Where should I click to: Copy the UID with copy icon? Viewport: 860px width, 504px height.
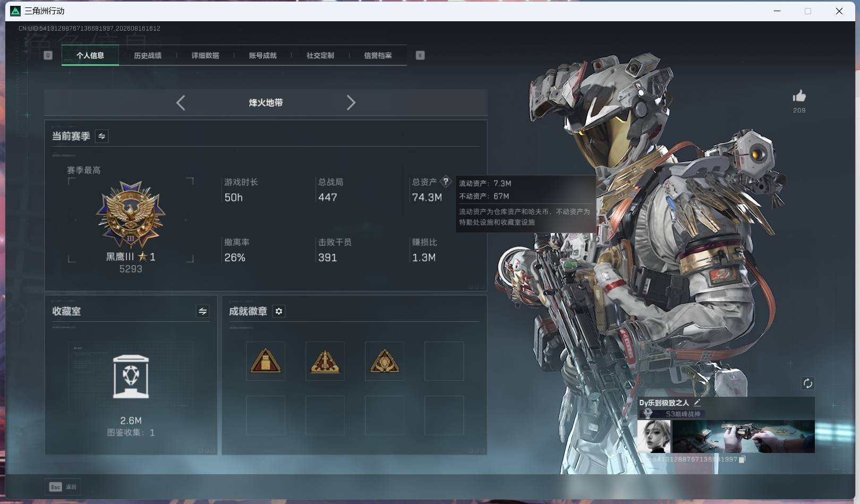click(x=742, y=459)
